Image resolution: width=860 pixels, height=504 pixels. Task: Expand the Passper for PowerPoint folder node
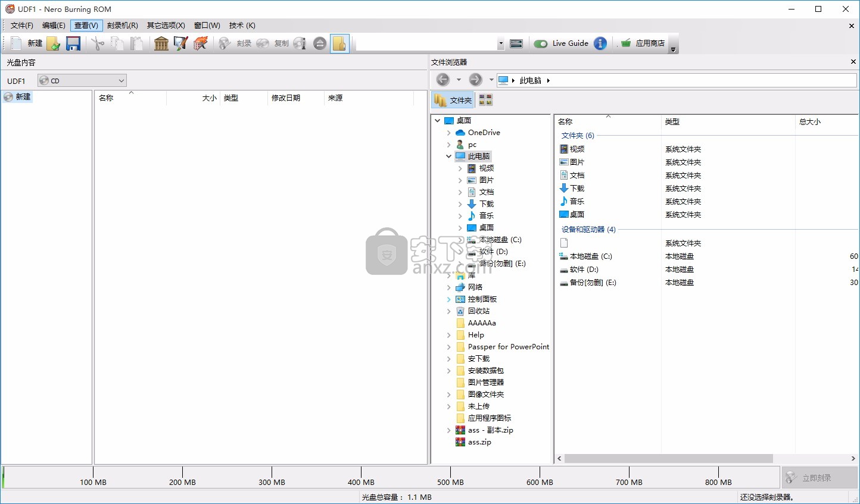click(449, 347)
